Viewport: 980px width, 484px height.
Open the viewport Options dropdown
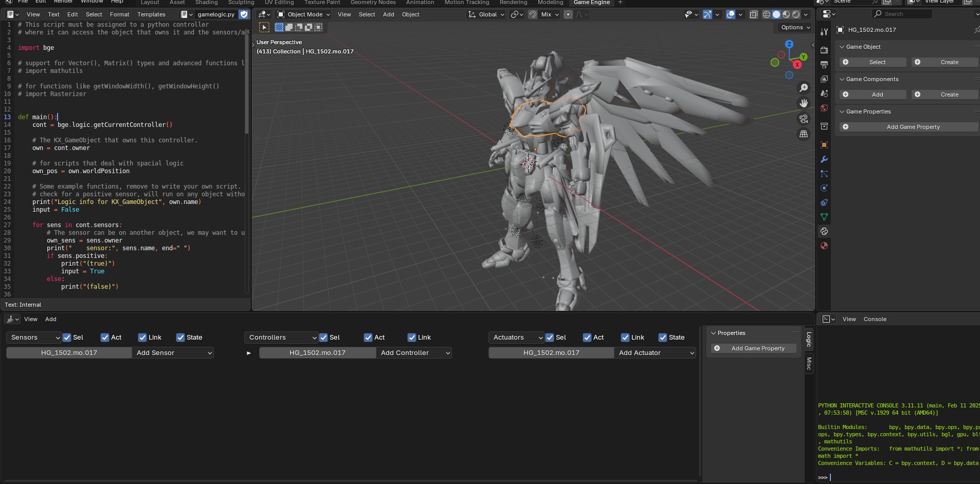click(x=795, y=28)
